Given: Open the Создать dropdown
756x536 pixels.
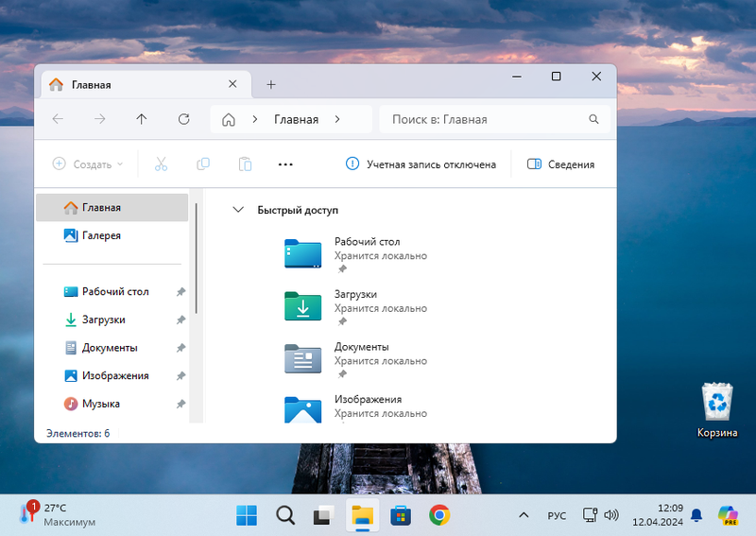Looking at the screenshot, I should coord(88,164).
